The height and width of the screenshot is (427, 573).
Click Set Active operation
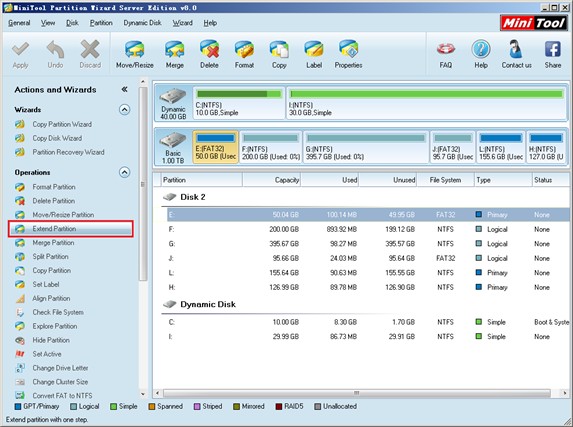46,354
